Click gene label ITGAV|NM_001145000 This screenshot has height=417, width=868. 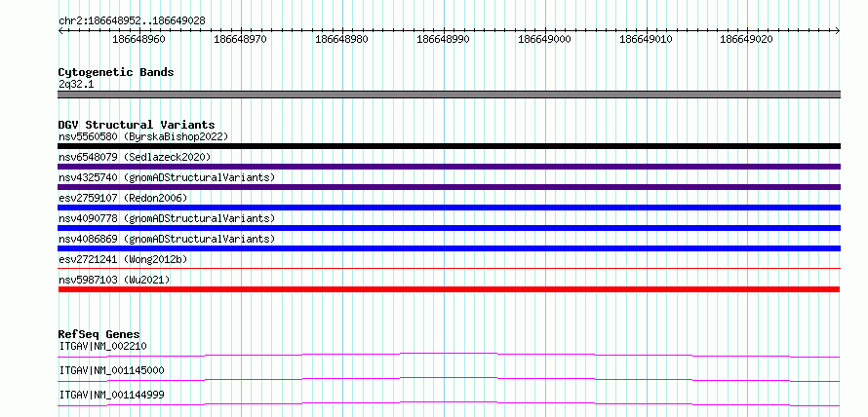(111, 370)
